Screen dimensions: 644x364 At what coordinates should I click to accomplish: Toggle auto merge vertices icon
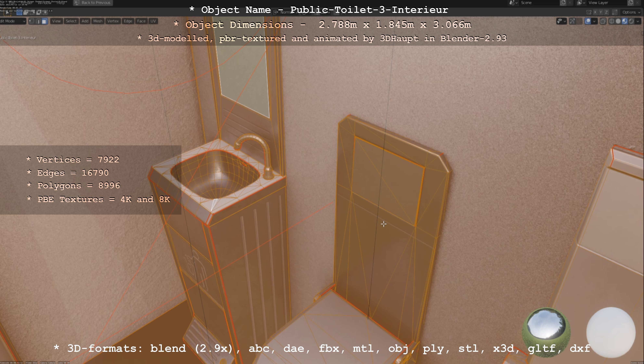615,12
